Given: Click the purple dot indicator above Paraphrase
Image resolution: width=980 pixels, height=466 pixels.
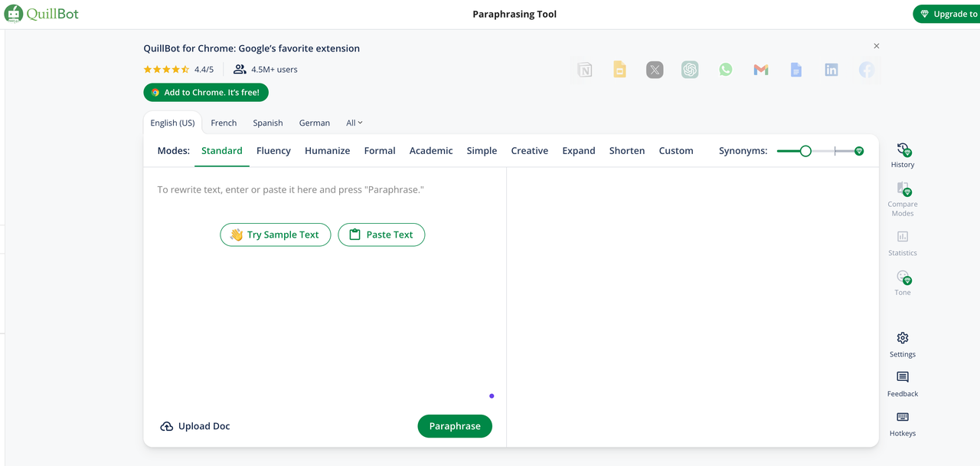Looking at the screenshot, I should [x=492, y=396].
